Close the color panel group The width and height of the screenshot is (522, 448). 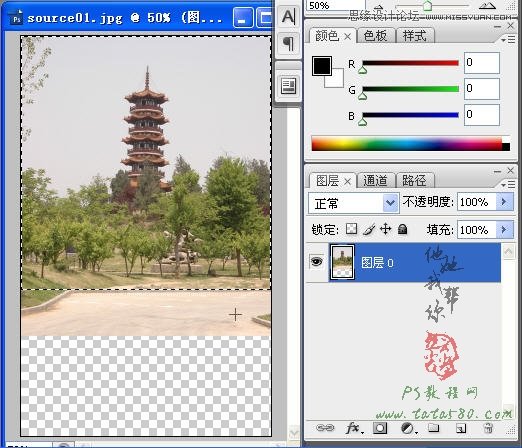pyautogui.click(x=510, y=26)
